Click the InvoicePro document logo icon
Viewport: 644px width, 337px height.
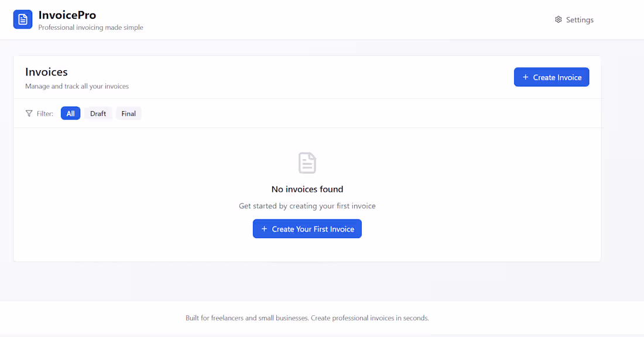(x=23, y=20)
